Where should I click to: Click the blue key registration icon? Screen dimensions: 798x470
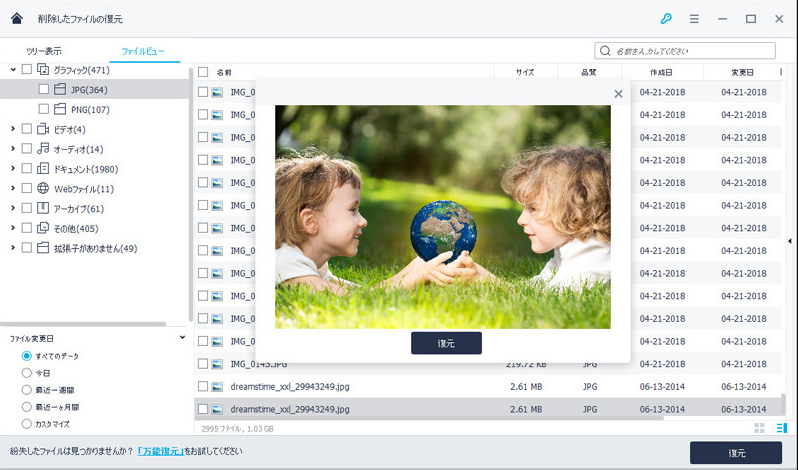click(667, 19)
